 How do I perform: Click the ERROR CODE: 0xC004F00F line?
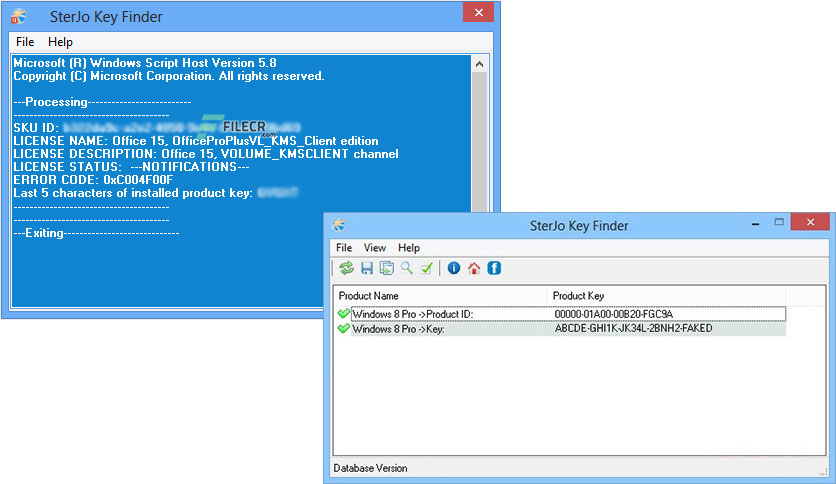click(x=93, y=180)
